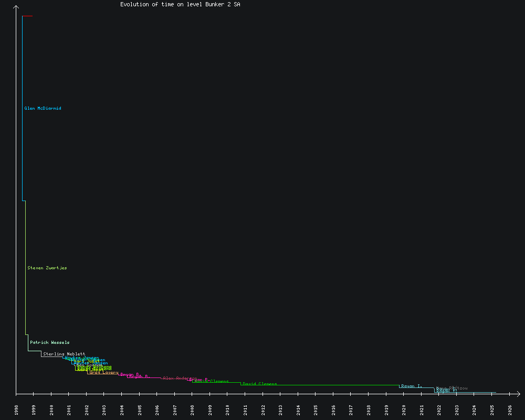This screenshot has height=420, width=525.
Task: Click the x-axis right arrowhead
Action: point(518,393)
